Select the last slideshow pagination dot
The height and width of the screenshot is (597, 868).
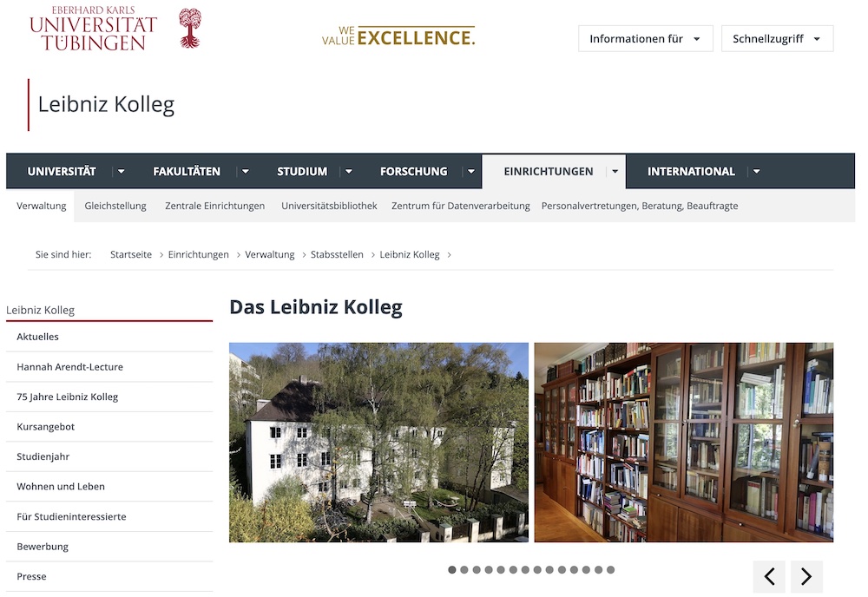coord(610,570)
